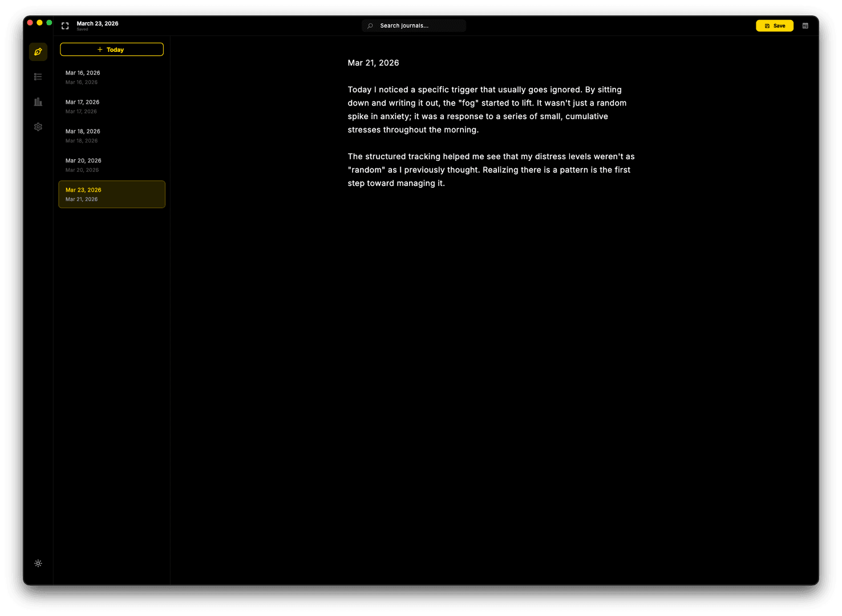Focus the Search journals field
Viewport: 842px width, 616px height.
pyautogui.click(x=414, y=26)
